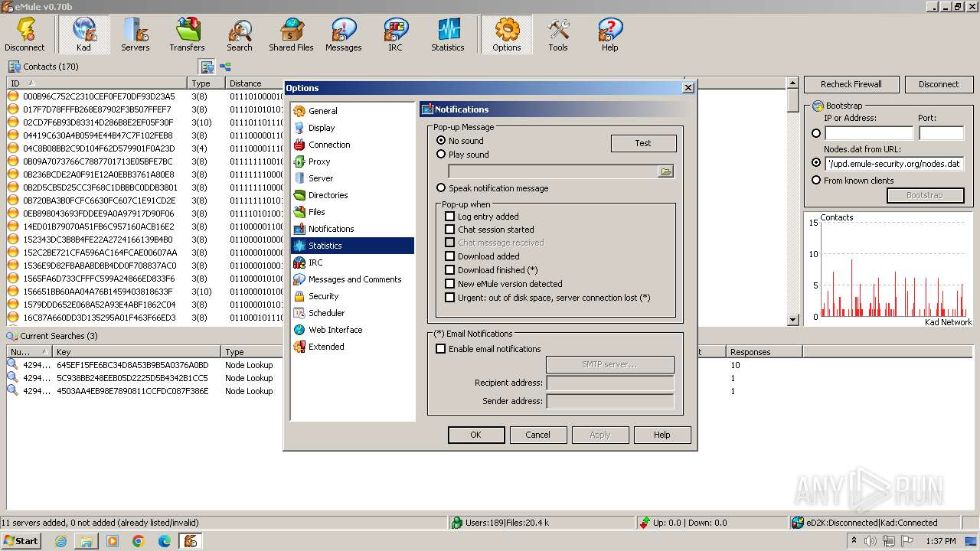The height and width of the screenshot is (551, 980).
Task: Open Microsoft Edge from taskbar
Action: [x=165, y=541]
